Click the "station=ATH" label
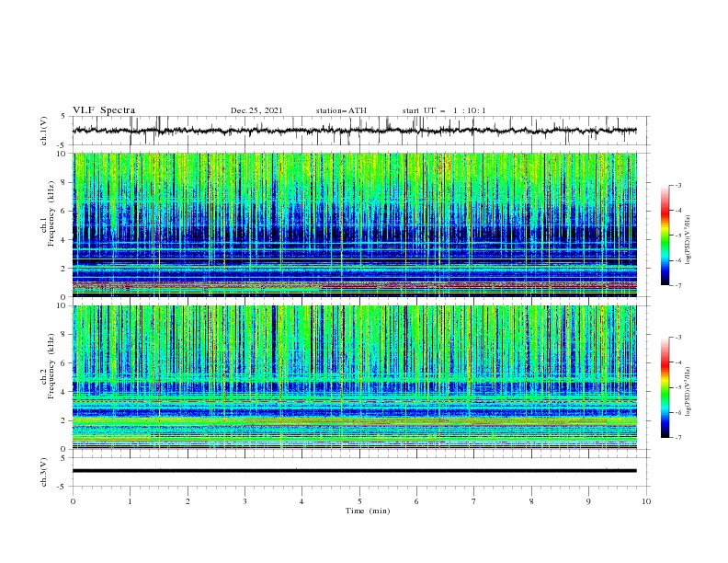 click(x=341, y=110)
